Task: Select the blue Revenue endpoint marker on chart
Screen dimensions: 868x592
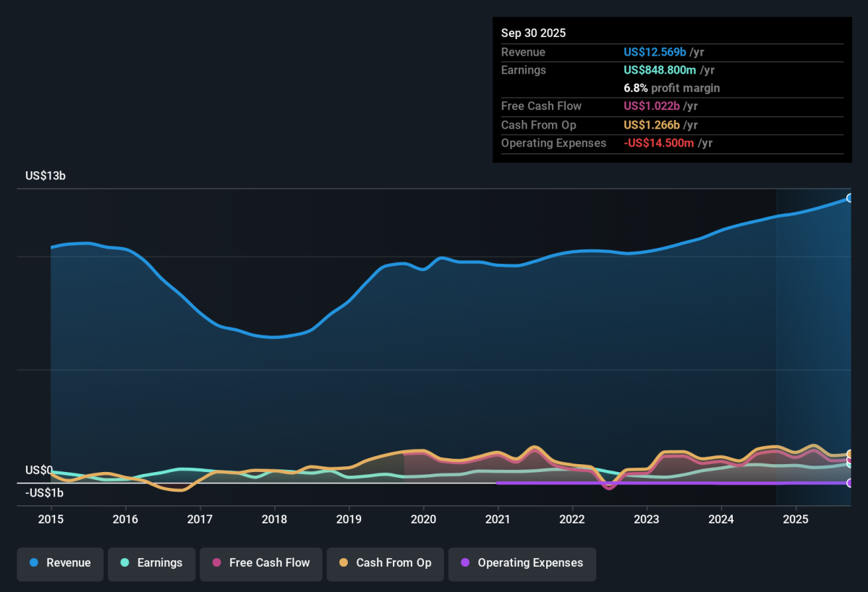Action: point(850,198)
